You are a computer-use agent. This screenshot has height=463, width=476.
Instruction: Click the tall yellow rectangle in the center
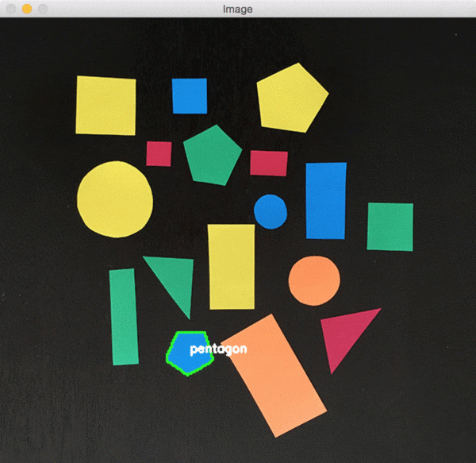(x=232, y=266)
